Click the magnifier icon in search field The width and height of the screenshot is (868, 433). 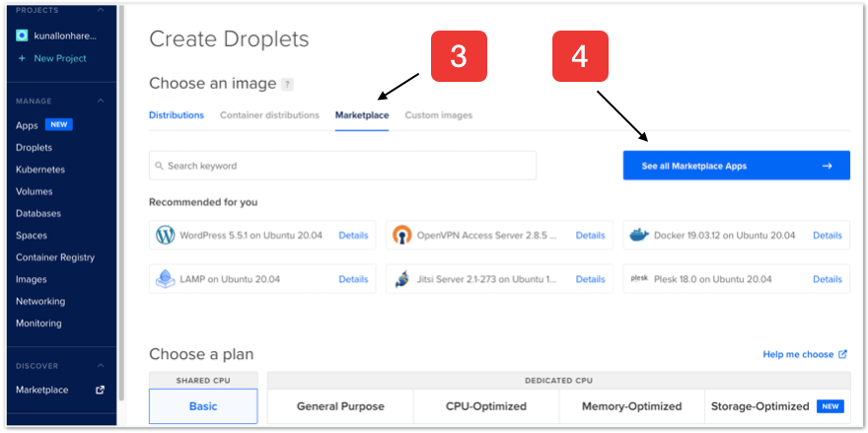[160, 166]
